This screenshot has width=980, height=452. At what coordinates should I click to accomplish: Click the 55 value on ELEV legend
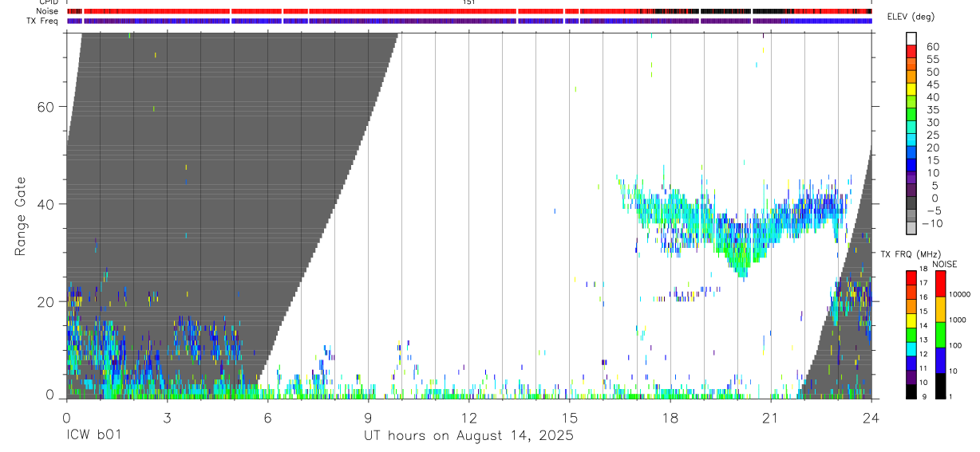point(932,59)
